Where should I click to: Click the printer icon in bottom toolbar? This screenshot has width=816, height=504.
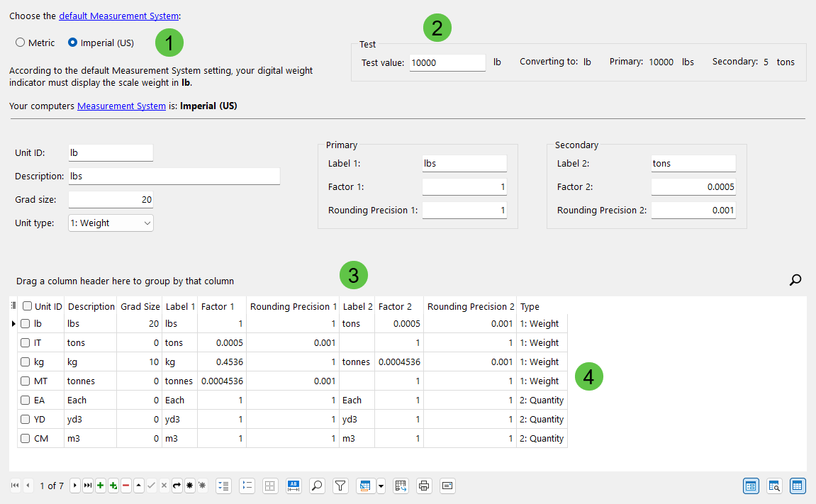[x=424, y=486]
